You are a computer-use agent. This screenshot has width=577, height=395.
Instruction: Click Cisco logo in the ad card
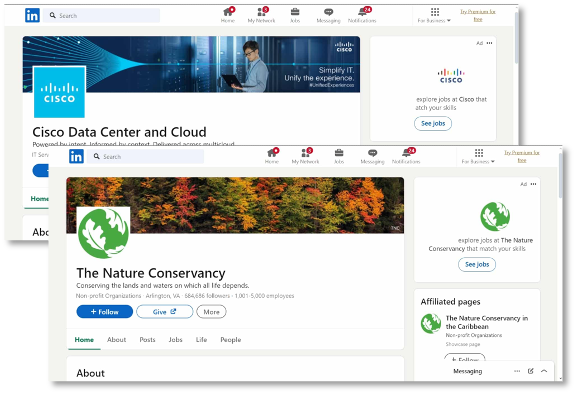point(451,76)
